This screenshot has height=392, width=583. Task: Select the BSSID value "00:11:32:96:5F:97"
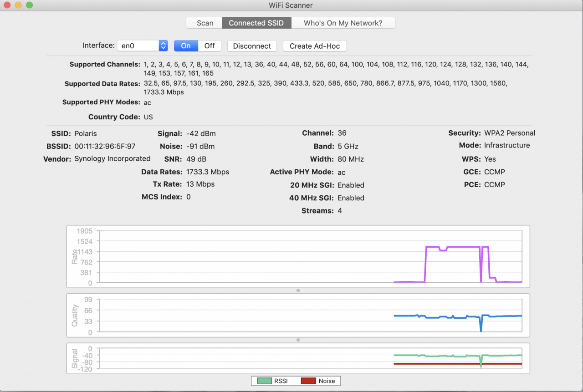point(105,146)
